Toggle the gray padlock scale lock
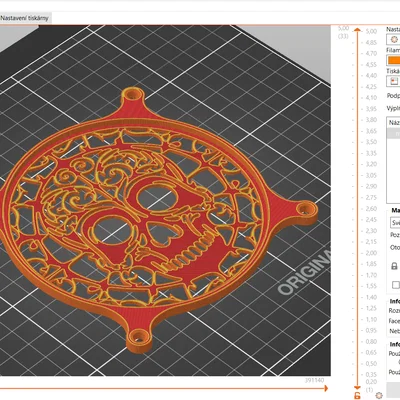Screen dimensions: 400x400 [x=394, y=266]
